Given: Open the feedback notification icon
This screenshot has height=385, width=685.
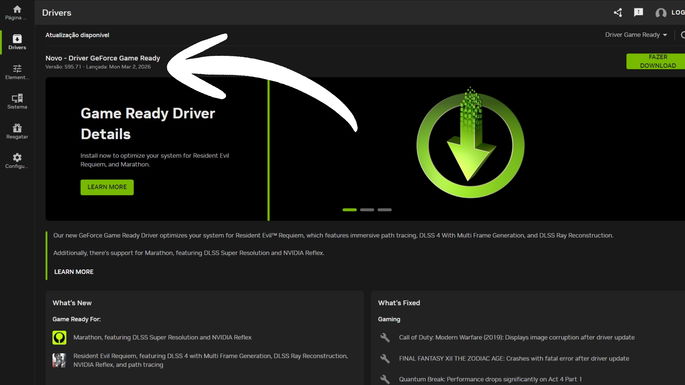Looking at the screenshot, I should (x=638, y=12).
